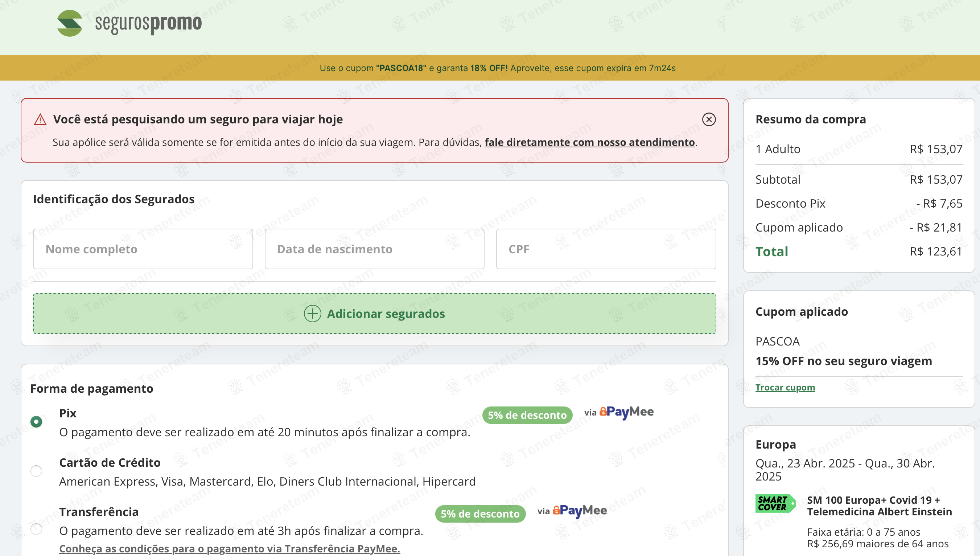
Task: Select the Pix payment radio button
Action: click(36, 422)
